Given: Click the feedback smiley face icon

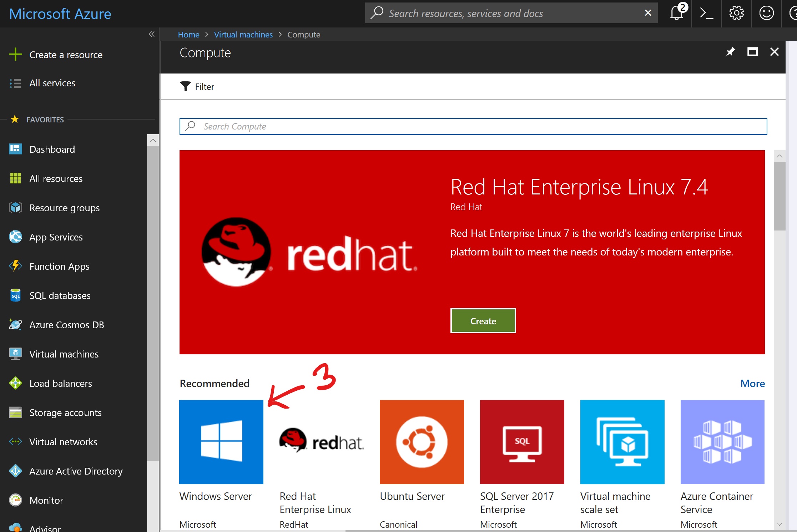Looking at the screenshot, I should pyautogui.click(x=766, y=14).
